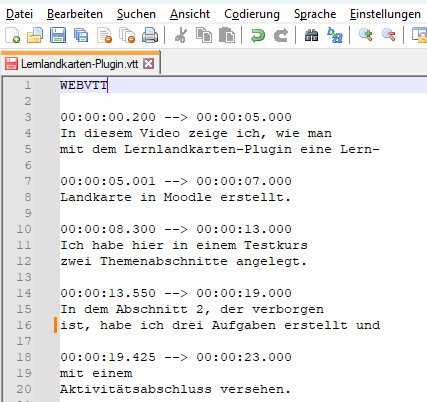Click the Save All icon
Screen dimensions: 427x402
click(81, 35)
